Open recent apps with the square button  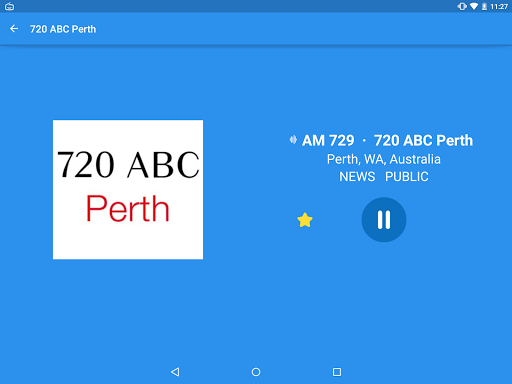click(337, 372)
